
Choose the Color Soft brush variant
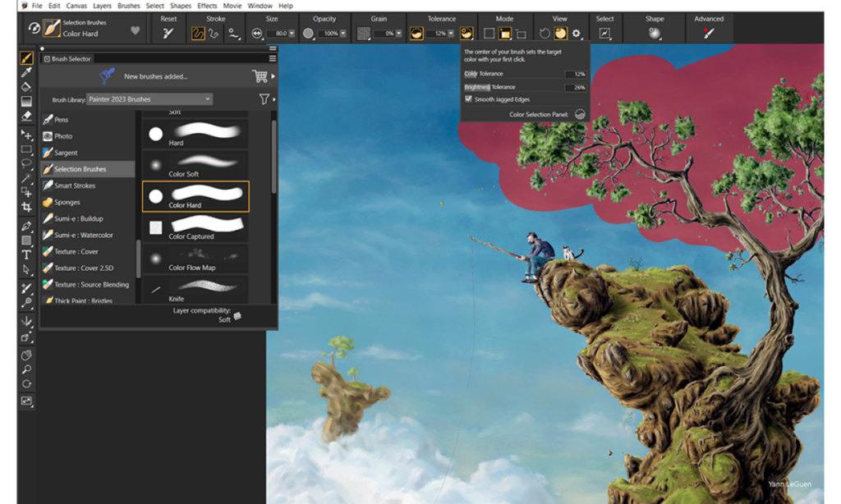pos(195,165)
